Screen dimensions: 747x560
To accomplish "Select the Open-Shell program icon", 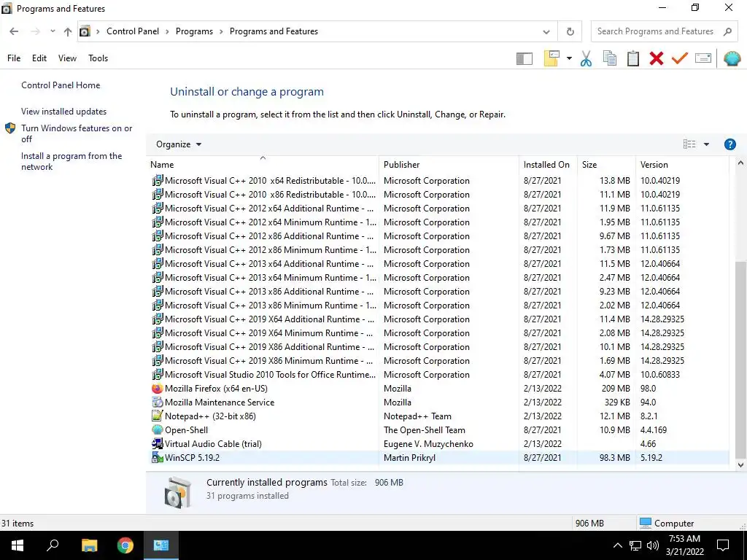I will 158,430.
